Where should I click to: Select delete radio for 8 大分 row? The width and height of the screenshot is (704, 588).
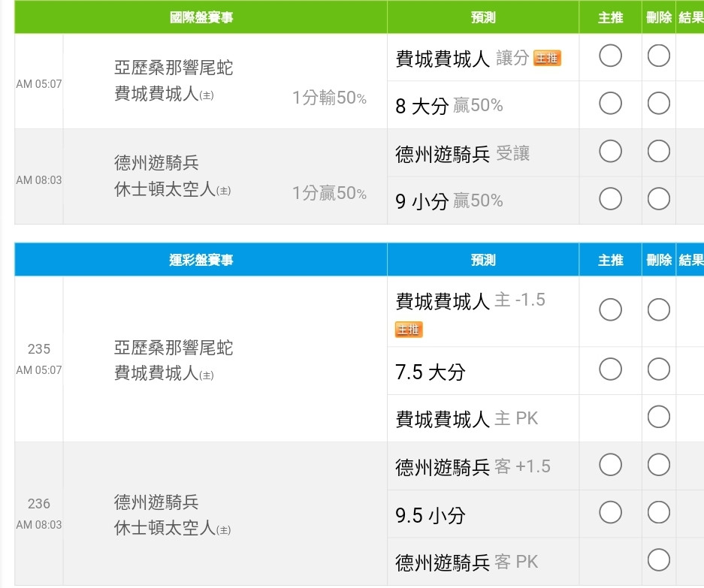click(x=659, y=104)
